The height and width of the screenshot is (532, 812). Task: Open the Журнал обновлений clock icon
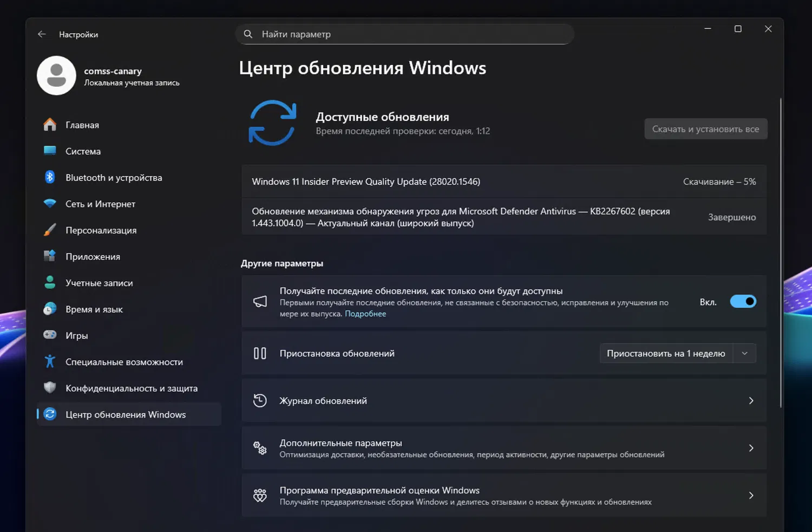(260, 400)
